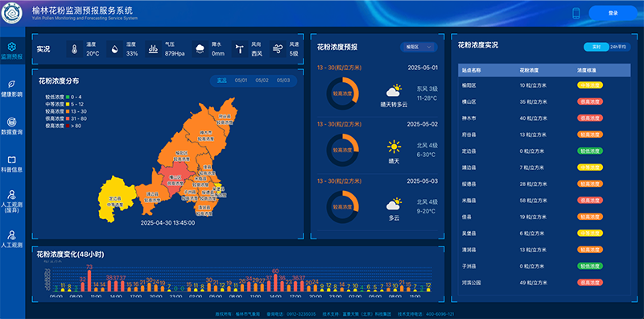Open 人工观测(废弃) in the sidebar

click(x=12, y=201)
